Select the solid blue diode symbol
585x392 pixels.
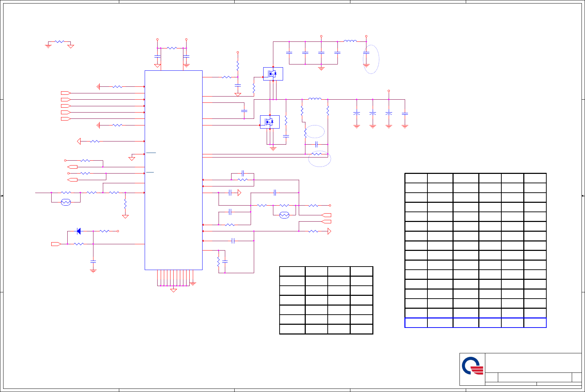[x=79, y=231]
